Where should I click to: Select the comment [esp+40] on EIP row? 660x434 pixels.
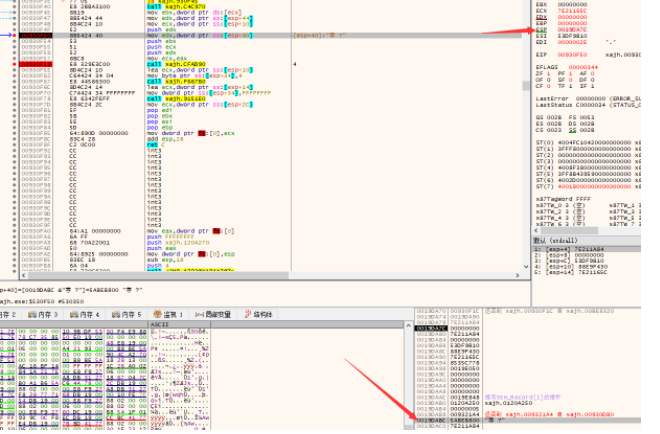pos(319,35)
